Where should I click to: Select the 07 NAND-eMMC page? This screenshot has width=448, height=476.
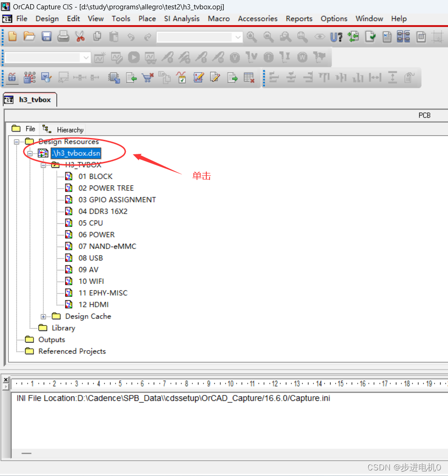coord(107,246)
